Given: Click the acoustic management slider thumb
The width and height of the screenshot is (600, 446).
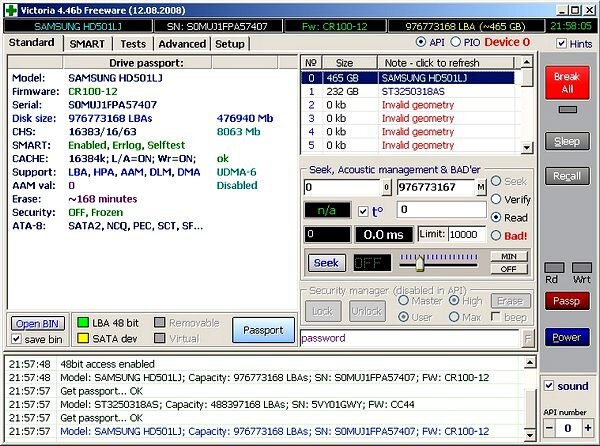Looking at the screenshot, I should (420, 264).
